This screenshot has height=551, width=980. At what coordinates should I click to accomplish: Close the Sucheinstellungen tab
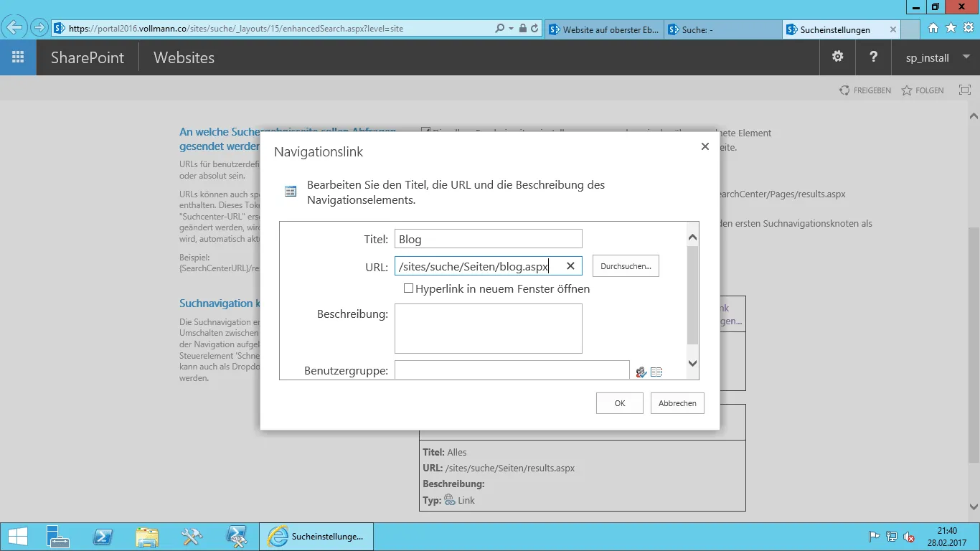[x=893, y=29]
